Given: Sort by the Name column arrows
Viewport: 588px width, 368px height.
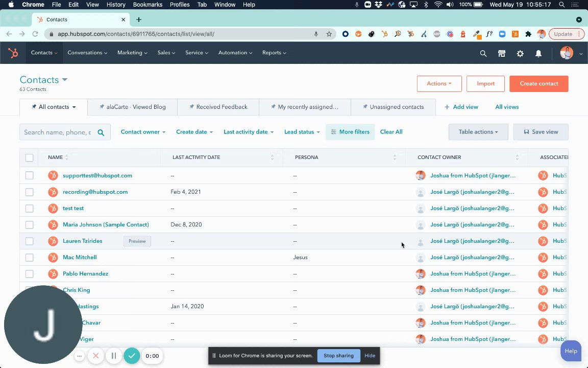Looking at the screenshot, I should tap(67, 157).
